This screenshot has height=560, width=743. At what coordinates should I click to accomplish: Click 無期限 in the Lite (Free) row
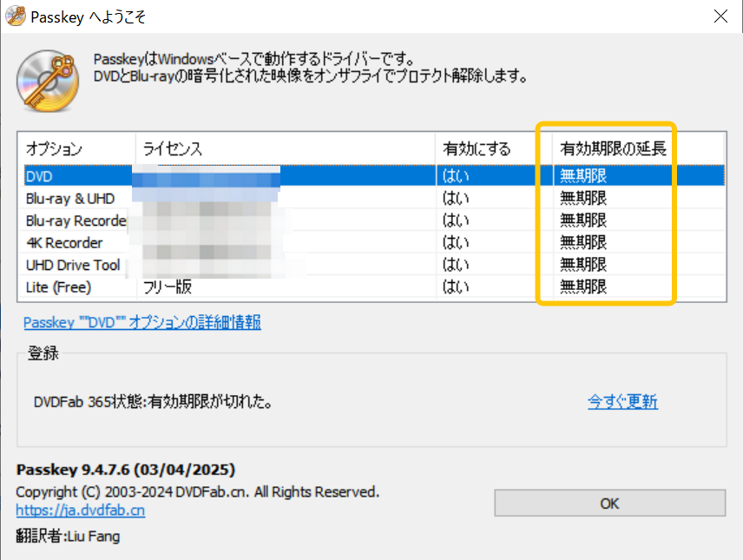[x=583, y=287]
